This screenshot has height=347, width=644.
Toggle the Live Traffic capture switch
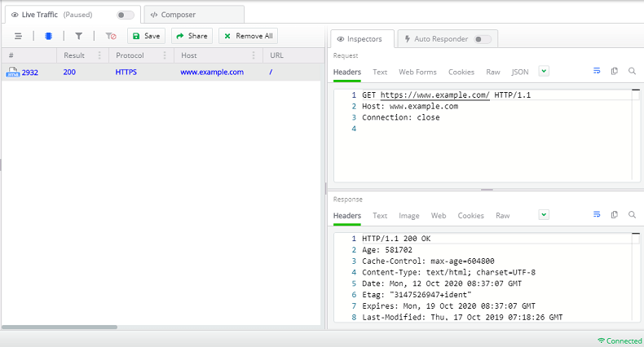[x=126, y=15]
